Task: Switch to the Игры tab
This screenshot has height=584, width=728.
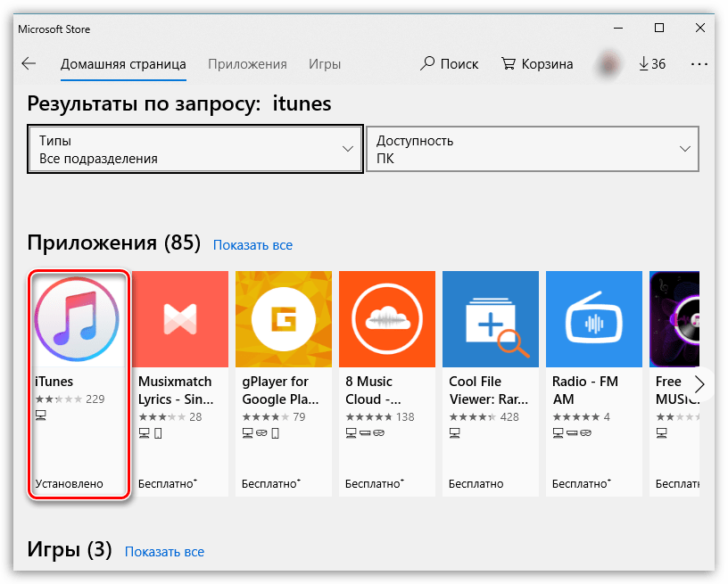Action: tap(325, 64)
